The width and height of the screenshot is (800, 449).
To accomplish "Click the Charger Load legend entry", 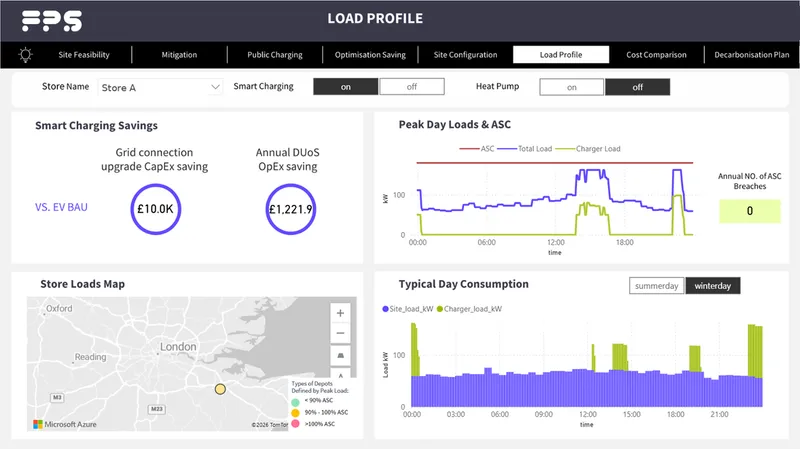I will (588, 149).
